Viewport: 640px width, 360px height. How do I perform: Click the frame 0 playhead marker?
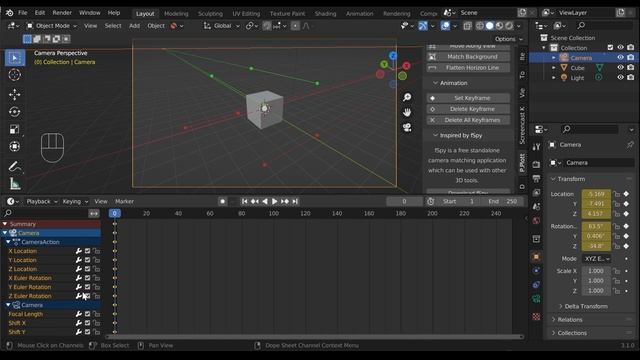coord(115,213)
